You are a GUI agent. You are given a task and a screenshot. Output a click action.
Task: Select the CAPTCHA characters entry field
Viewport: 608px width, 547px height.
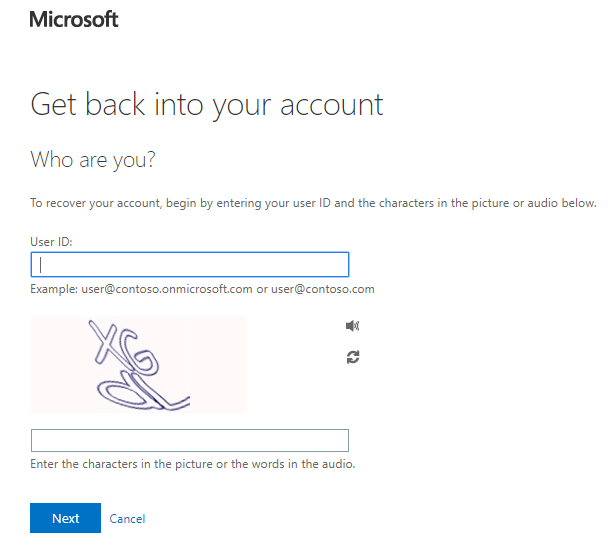(x=190, y=440)
